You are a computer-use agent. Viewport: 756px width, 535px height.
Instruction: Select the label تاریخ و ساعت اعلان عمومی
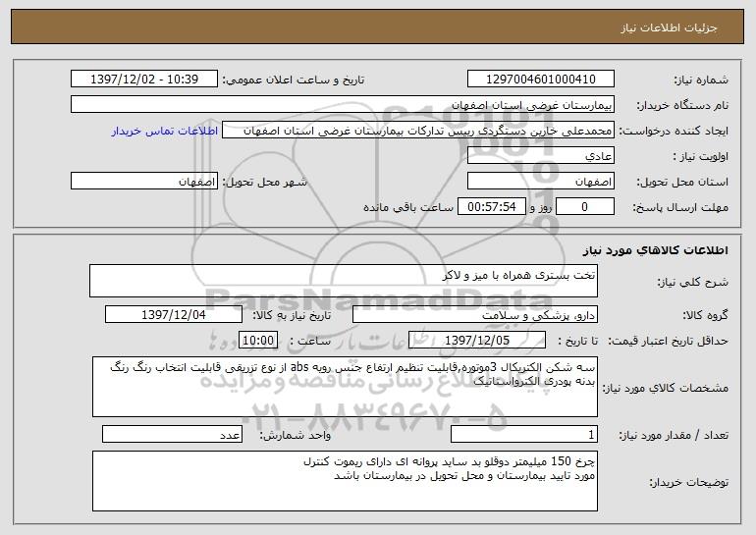(x=294, y=80)
